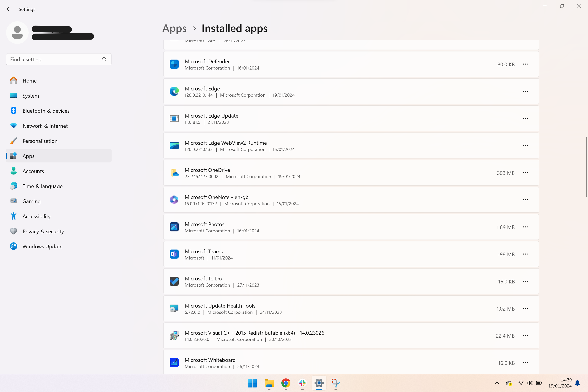The width and height of the screenshot is (588, 392).
Task: Open more options for Edge WebView2 Runtime
Action: point(525,145)
